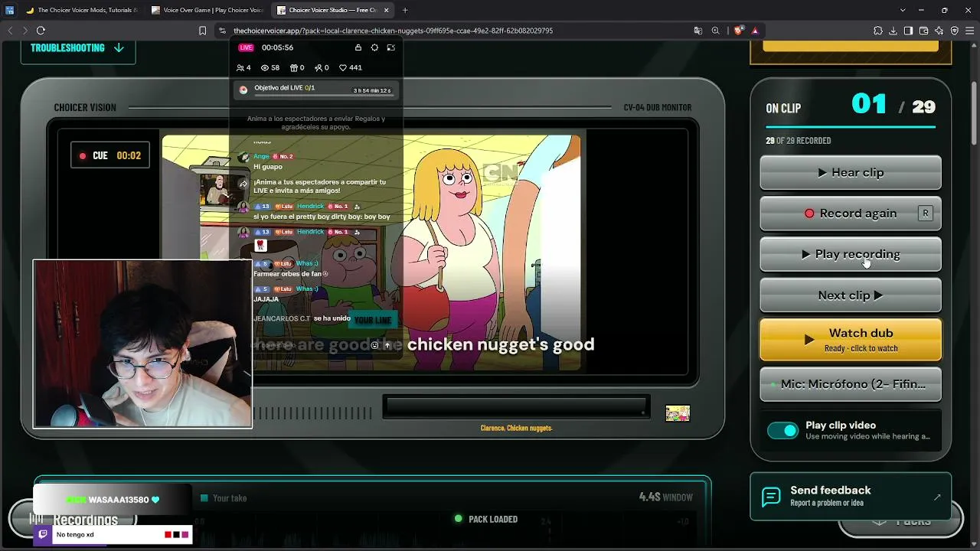Switch to Voice Over Game browser tab
The height and width of the screenshot is (551, 980).
(x=207, y=10)
